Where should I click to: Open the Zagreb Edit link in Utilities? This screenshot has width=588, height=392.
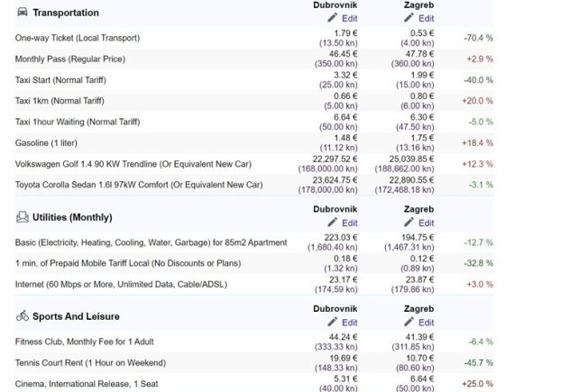click(427, 223)
